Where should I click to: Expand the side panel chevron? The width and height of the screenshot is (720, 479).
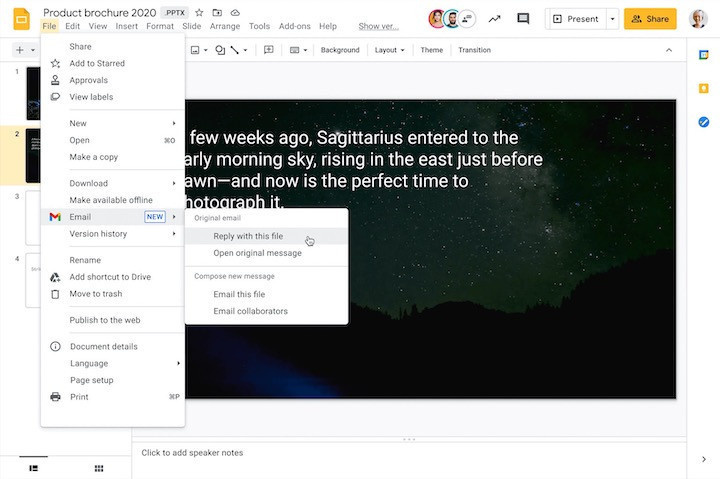(x=704, y=459)
